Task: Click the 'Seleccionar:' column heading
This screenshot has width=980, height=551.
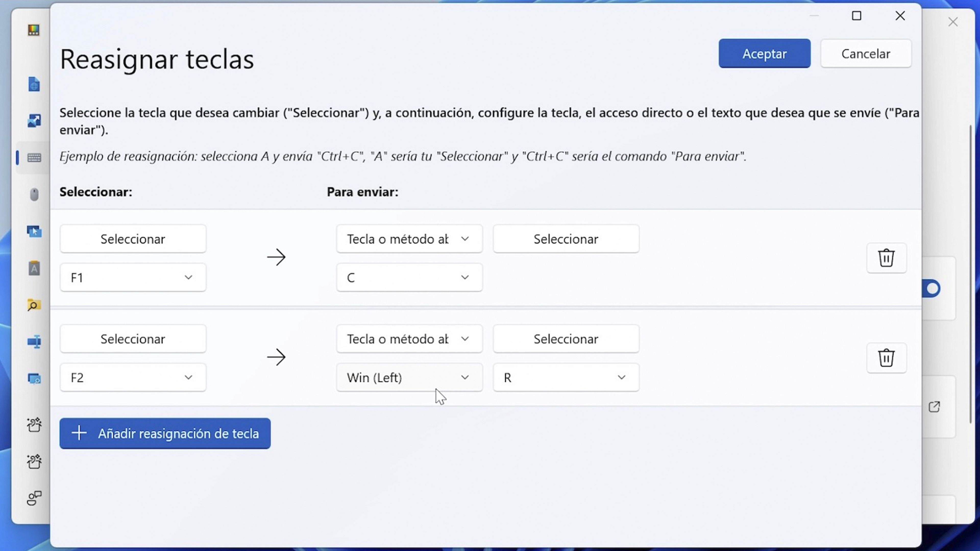Action: pos(96,192)
